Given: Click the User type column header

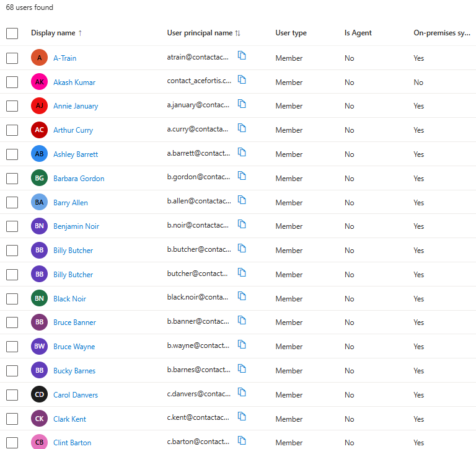Looking at the screenshot, I should [x=291, y=33].
